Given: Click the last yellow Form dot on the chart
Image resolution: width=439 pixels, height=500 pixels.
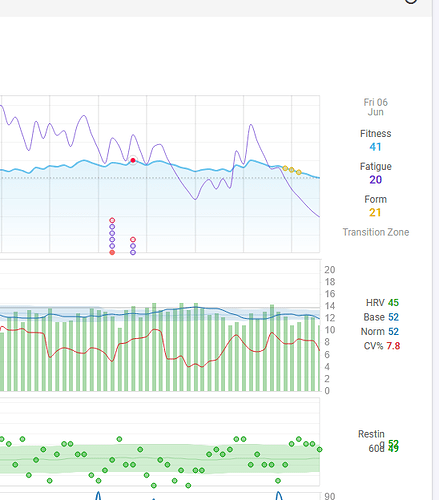Looking at the screenshot, I should point(299,172).
